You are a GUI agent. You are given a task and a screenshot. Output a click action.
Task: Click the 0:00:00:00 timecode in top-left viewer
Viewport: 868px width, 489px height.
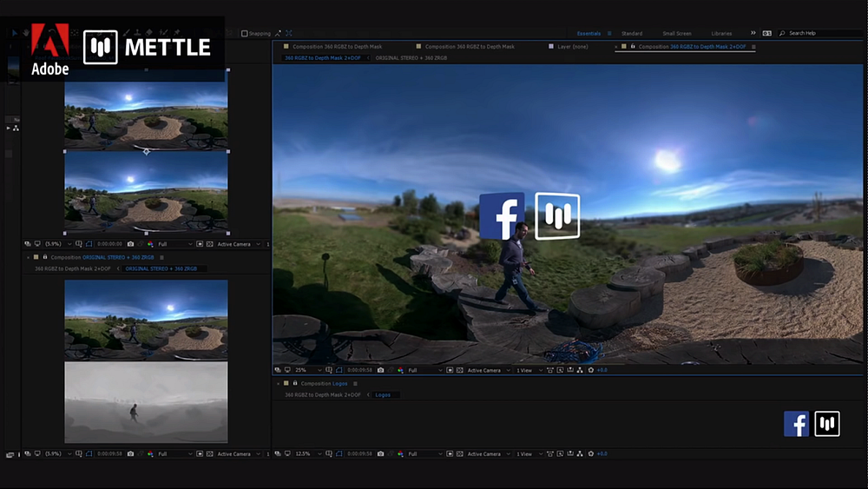(x=109, y=244)
